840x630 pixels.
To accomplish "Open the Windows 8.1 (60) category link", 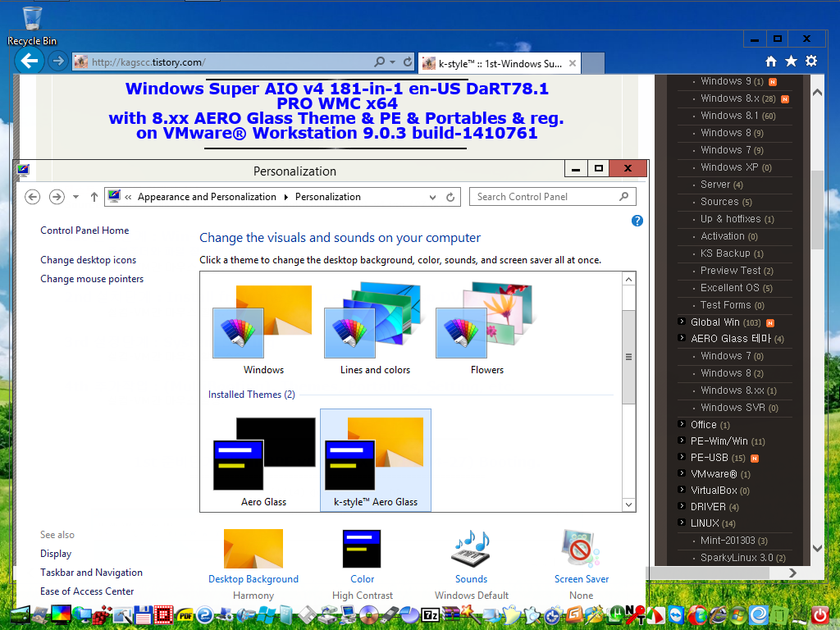I will coord(737,116).
